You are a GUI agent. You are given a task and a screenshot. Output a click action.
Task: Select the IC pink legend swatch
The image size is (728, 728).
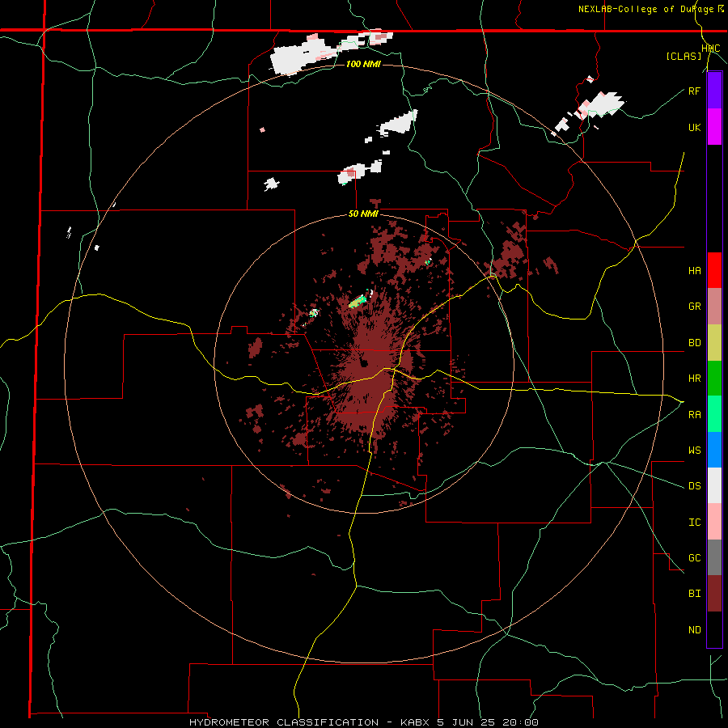click(x=714, y=522)
